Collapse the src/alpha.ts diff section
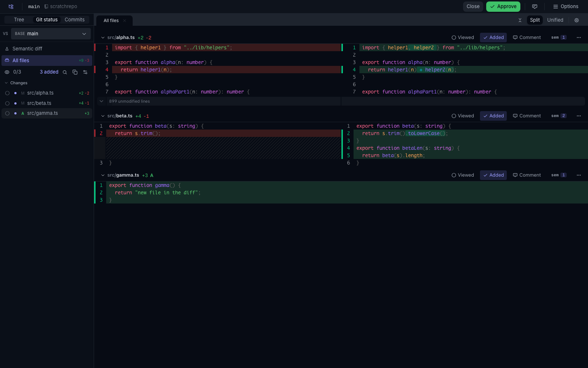588x368 pixels. pos(103,38)
